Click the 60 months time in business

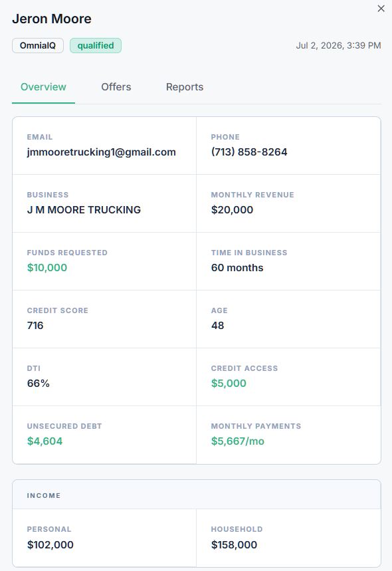pos(237,268)
